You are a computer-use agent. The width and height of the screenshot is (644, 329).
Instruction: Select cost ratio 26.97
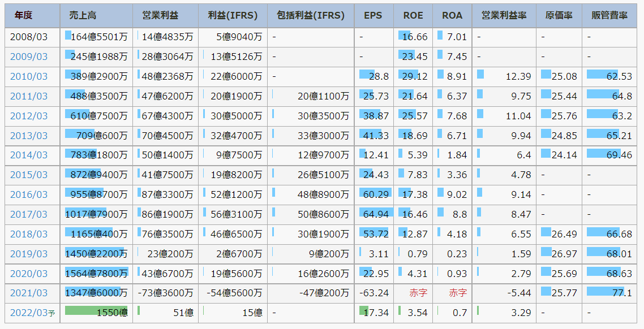pos(564,253)
